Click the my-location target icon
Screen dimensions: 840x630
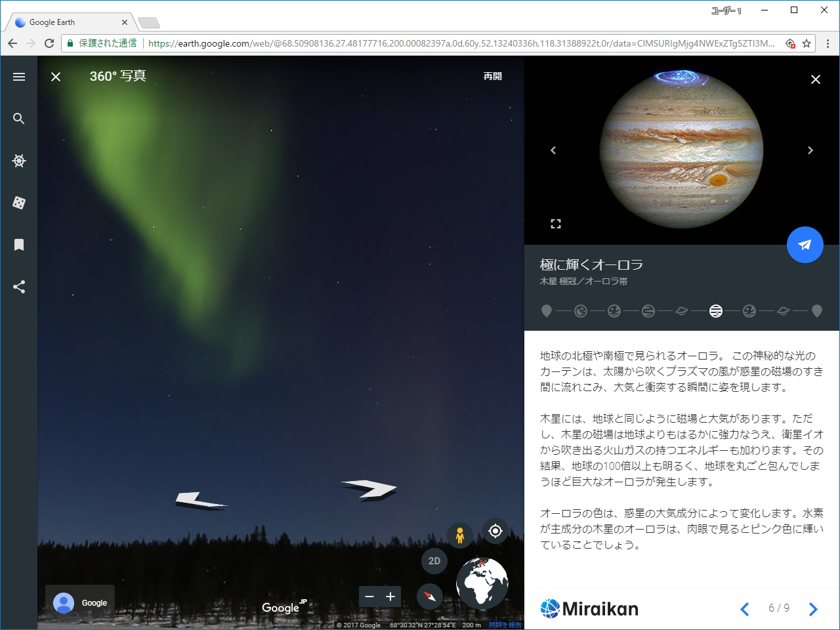coord(495,531)
